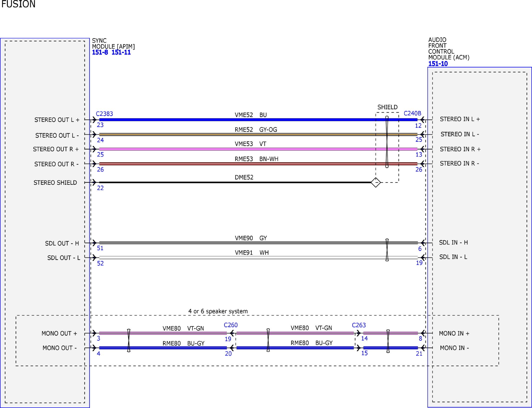Select the VME91 WH wire label

pyautogui.click(x=252, y=253)
